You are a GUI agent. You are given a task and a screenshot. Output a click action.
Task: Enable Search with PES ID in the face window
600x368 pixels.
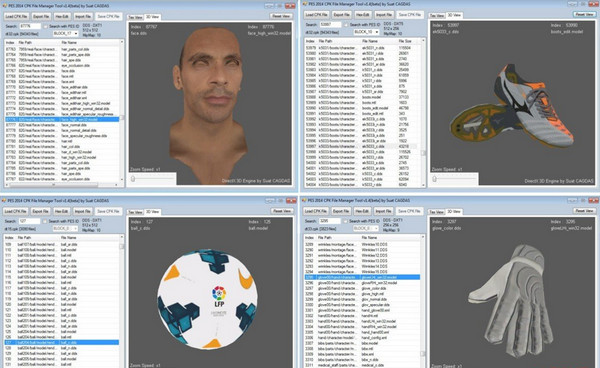pyautogui.click(x=46, y=26)
